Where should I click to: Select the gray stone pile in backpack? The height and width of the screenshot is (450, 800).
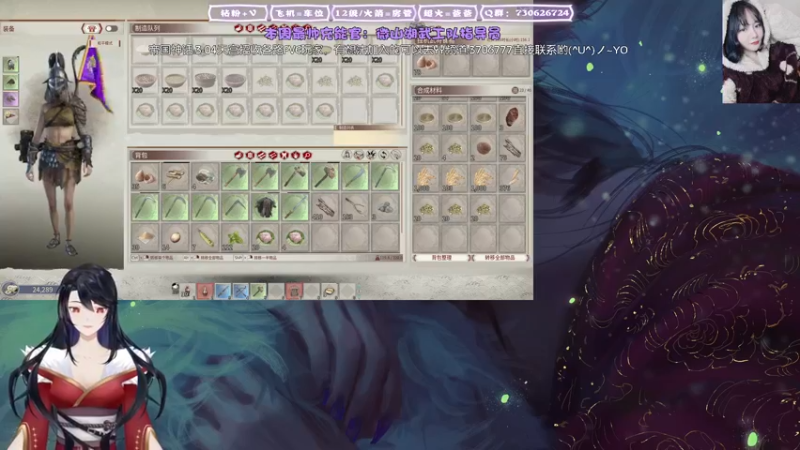pyautogui.click(x=385, y=207)
